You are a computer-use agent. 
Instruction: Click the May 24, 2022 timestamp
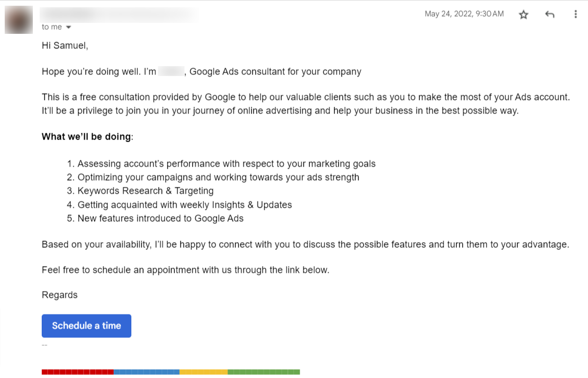click(464, 14)
